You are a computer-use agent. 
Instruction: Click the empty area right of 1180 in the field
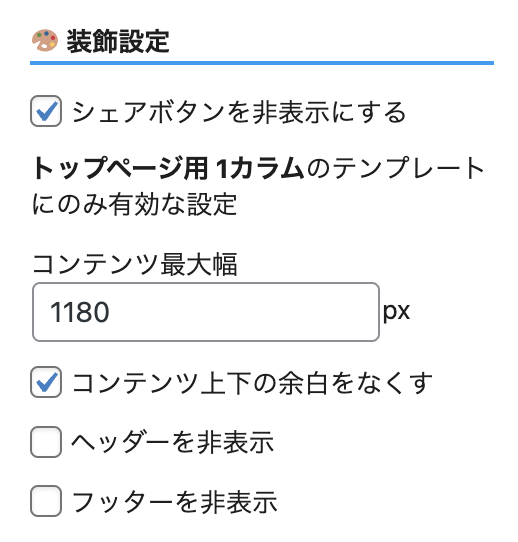[x=242, y=312]
